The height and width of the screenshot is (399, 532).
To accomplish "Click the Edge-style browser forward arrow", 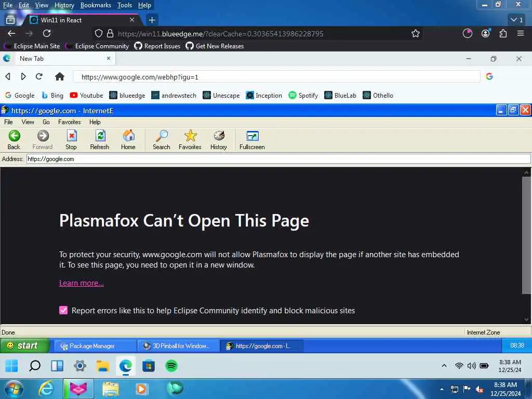I will (x=23, y=76).
